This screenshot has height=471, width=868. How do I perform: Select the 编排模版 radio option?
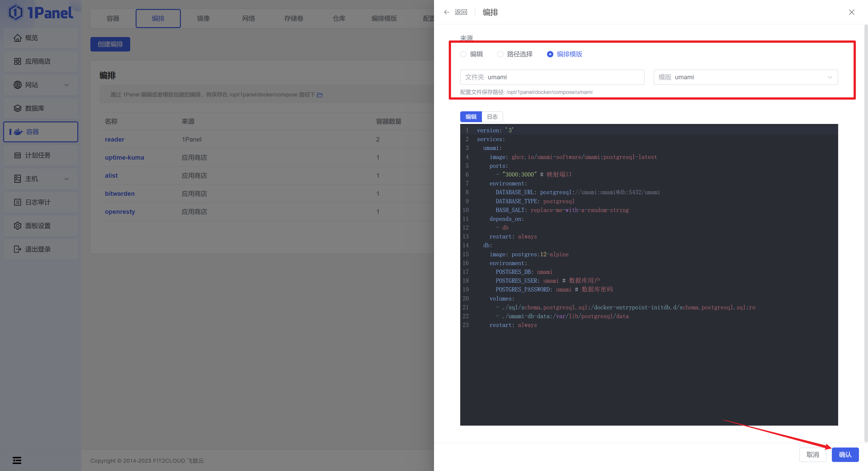coord(550,54)
